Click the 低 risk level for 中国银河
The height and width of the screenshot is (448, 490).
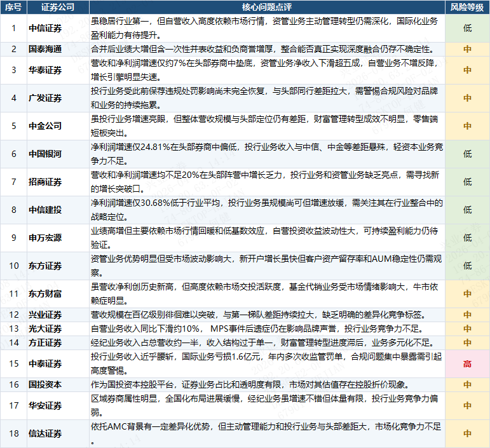(x=467, y=154)
